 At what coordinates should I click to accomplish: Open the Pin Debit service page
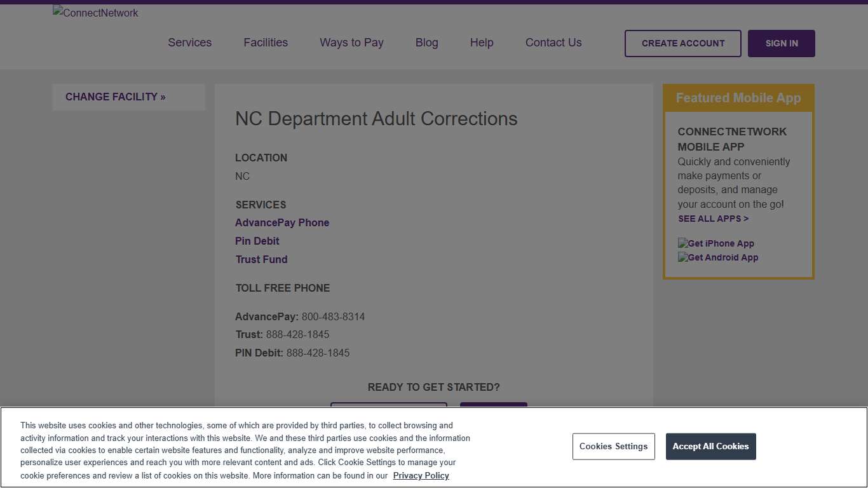point(257,241)
